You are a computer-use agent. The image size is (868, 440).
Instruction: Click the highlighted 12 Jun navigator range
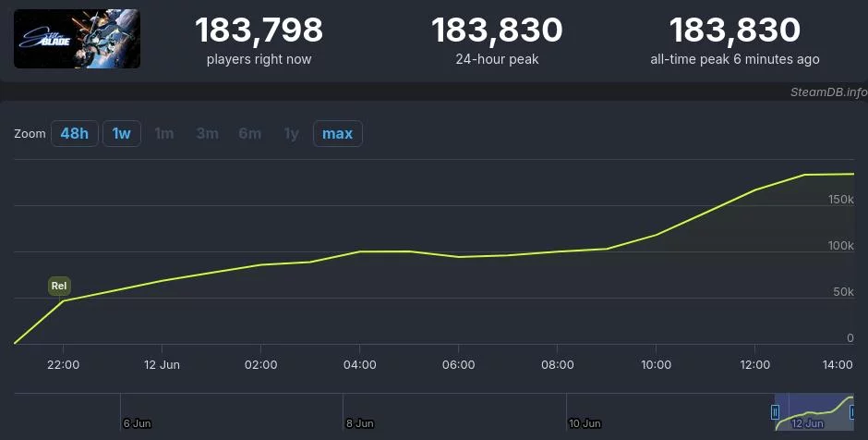click(814, 411)
